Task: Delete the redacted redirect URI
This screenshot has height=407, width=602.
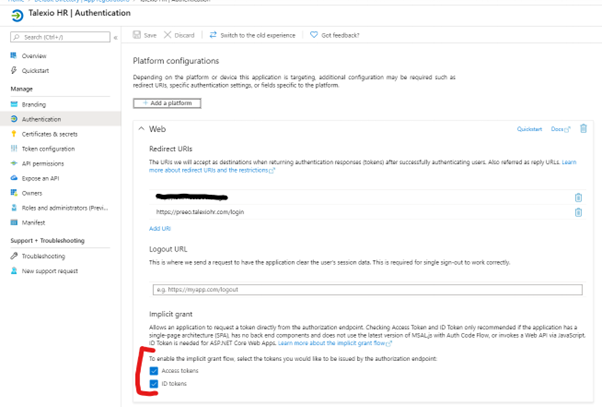Action: [578, 197]
